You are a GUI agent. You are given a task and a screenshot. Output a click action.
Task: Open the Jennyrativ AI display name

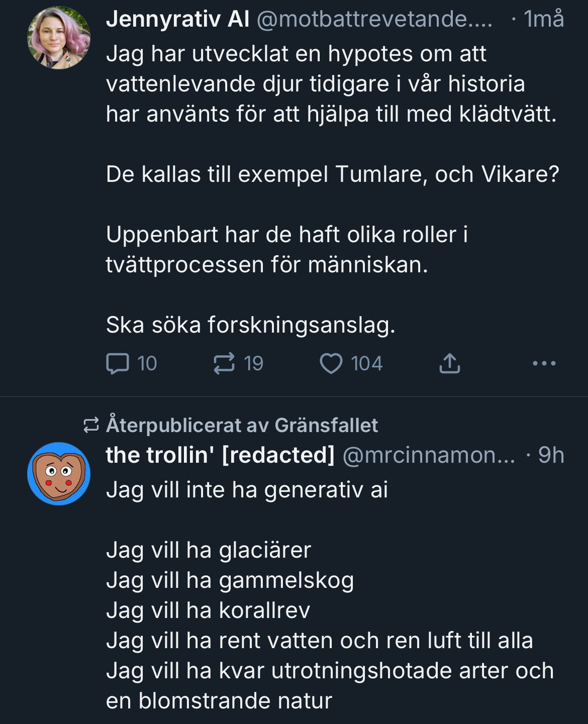point(178,20)
